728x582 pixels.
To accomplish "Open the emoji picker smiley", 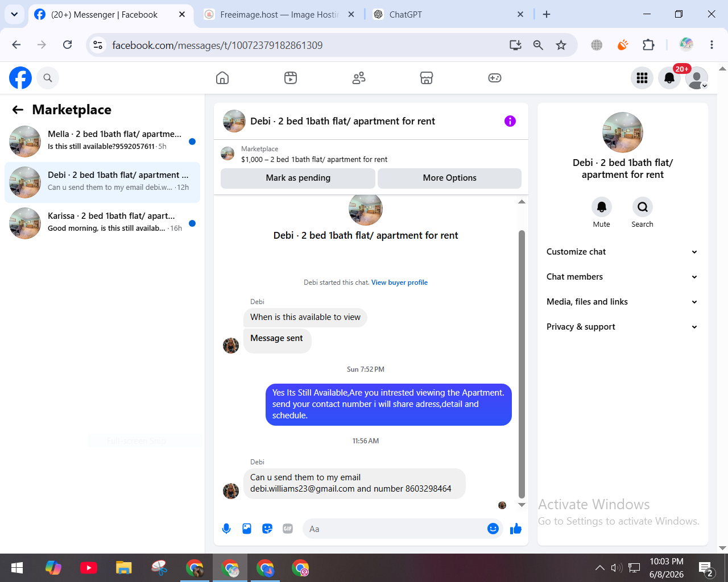I will 493,529.
